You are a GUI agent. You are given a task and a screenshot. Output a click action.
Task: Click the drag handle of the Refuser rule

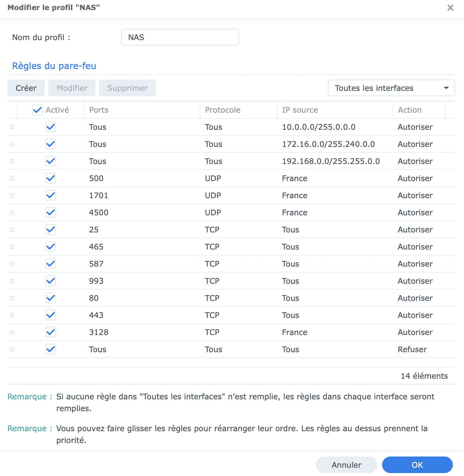click(12, 349)
